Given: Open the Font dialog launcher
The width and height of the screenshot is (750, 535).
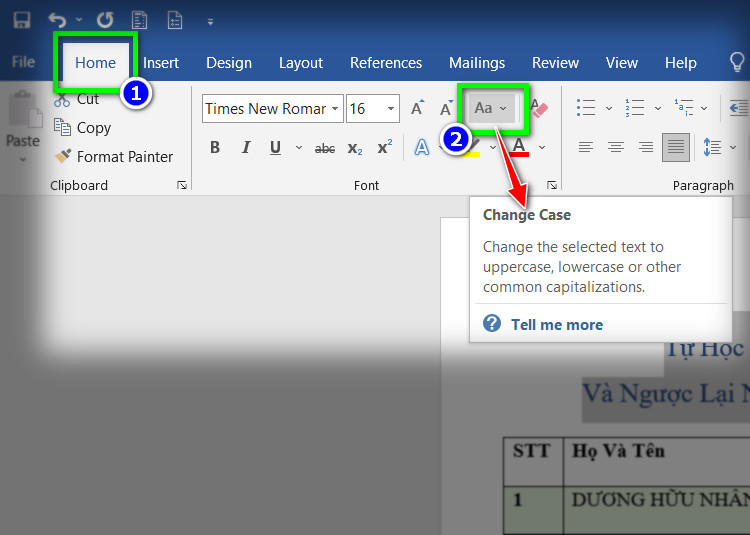Looking at the screenshot, I should [551, 185].
